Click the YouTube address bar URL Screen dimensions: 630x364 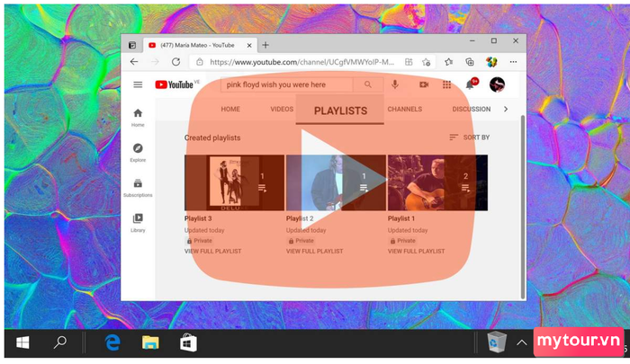(x=301, y=62)
